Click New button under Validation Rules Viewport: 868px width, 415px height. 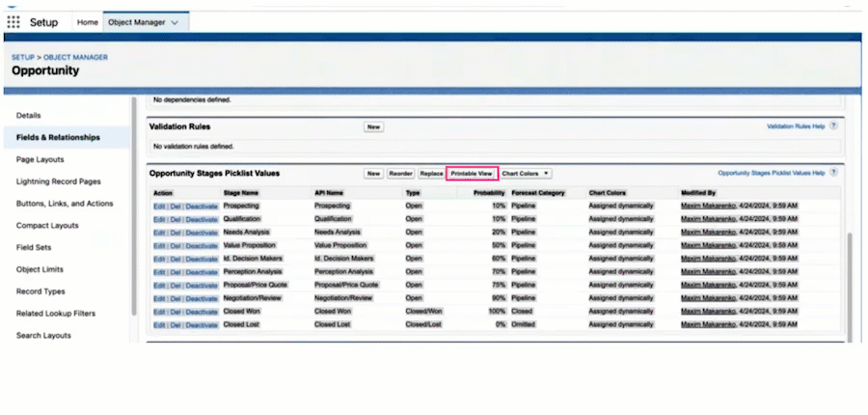point(373,126)
